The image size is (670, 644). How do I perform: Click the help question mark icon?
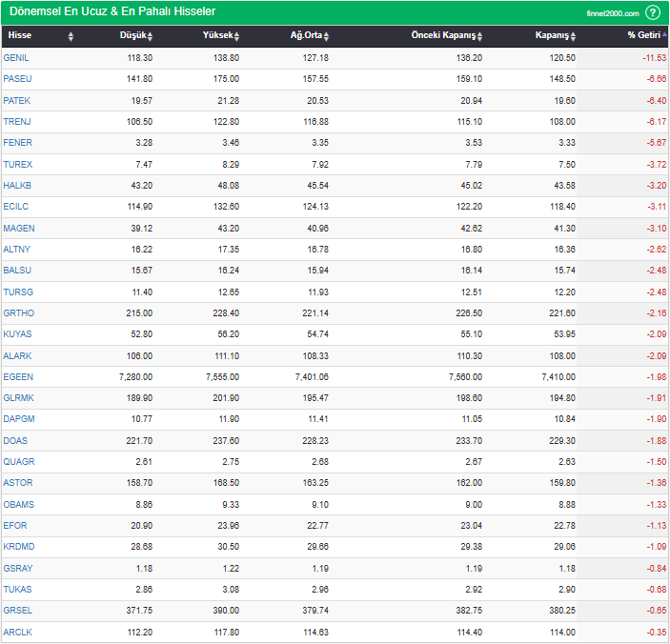point(653,12)
